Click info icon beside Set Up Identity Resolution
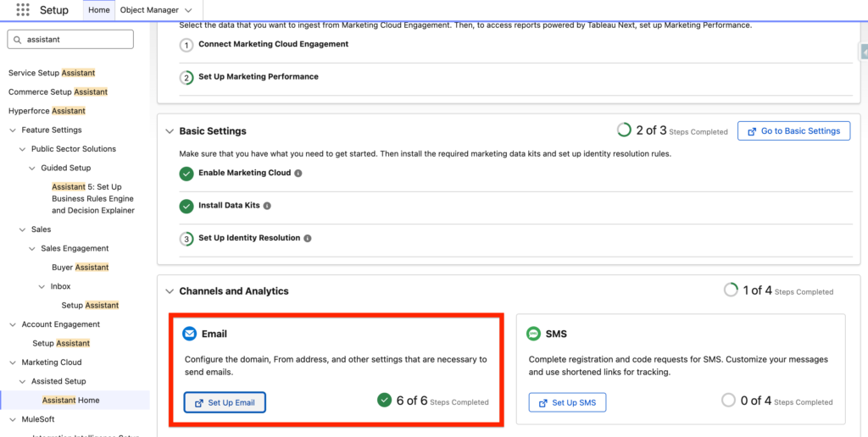Viewport: 868px width, 437px height. click(x=308, y=239)
